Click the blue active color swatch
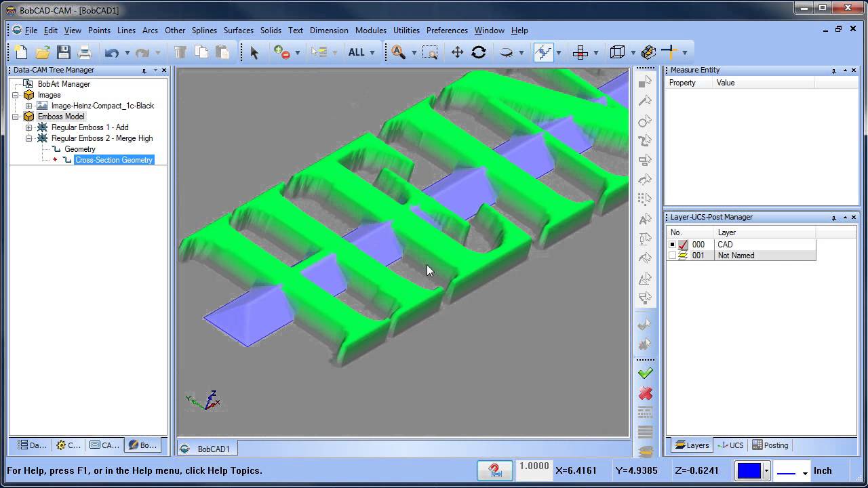 (x=749, y=470)
